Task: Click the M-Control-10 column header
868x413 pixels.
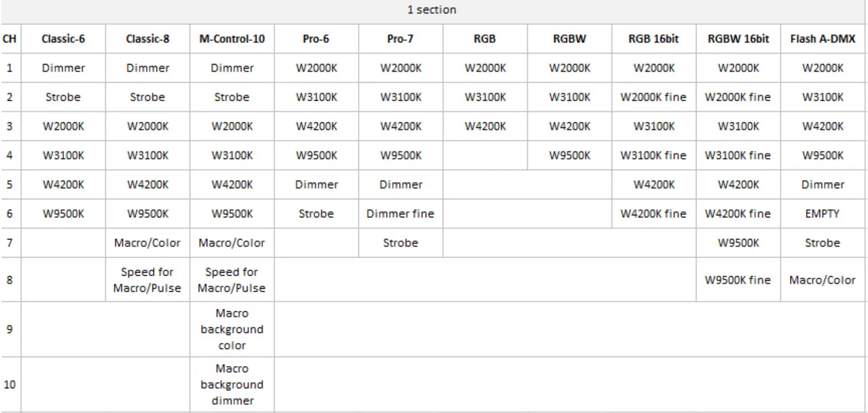Action: pos(232,39)
